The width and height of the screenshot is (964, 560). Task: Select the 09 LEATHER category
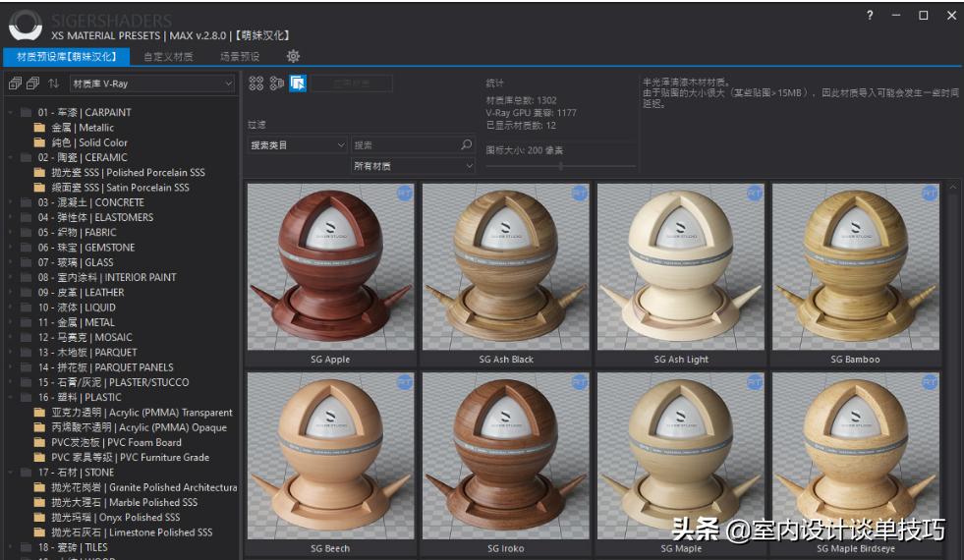click(81, 292)
